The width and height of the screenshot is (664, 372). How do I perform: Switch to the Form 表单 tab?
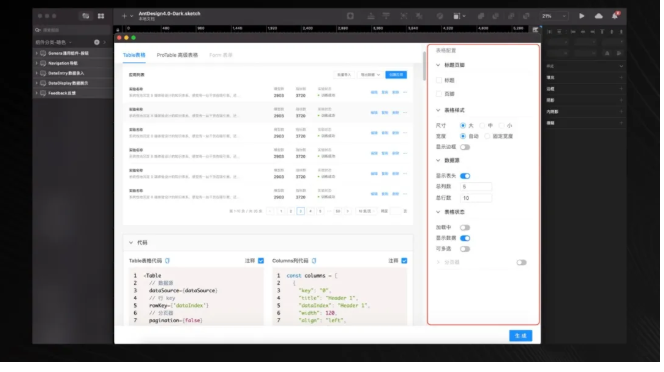(221, 55)
